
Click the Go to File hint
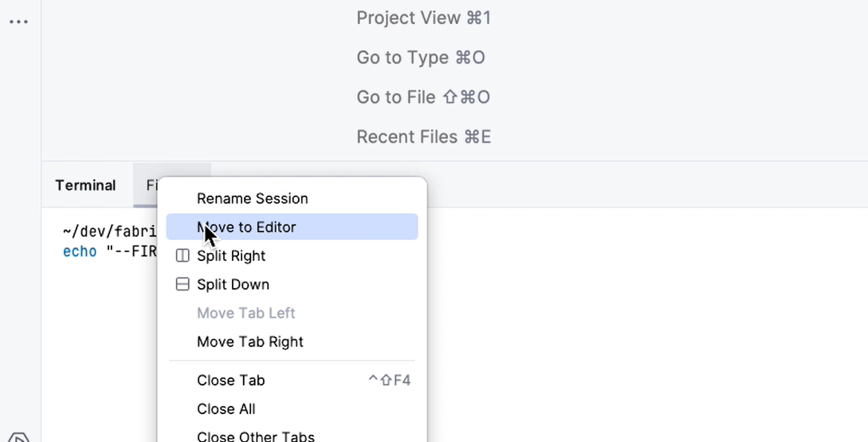(423, 97)
